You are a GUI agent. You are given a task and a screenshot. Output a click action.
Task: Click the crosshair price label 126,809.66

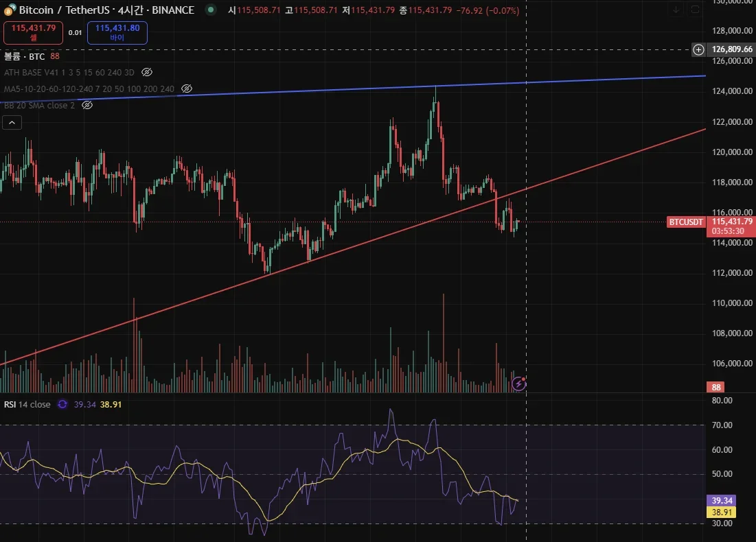click(x=732, y=49)
